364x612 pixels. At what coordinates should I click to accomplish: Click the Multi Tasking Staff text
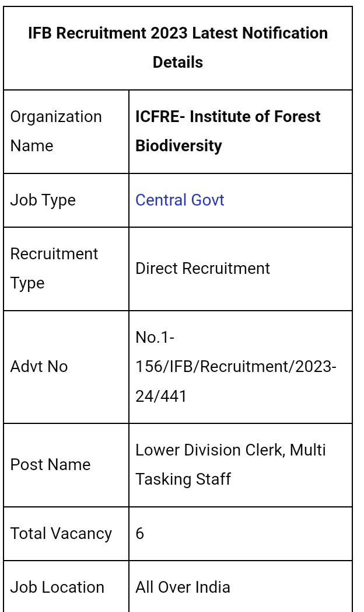coord(230,464)
